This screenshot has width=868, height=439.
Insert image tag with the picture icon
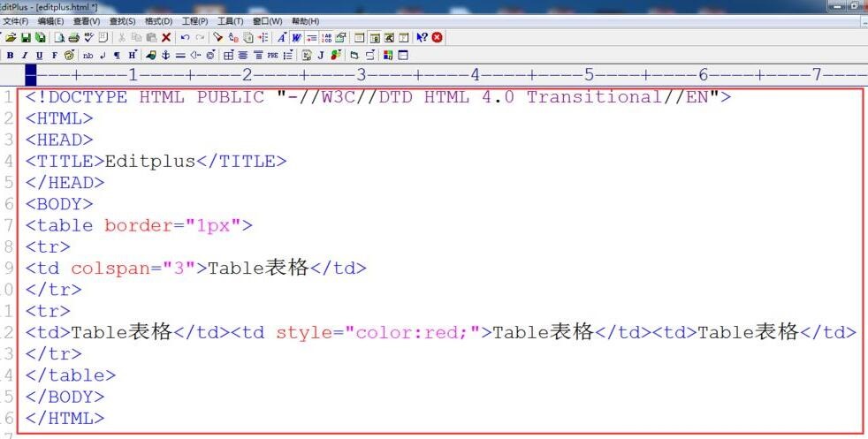click(150, 56)
